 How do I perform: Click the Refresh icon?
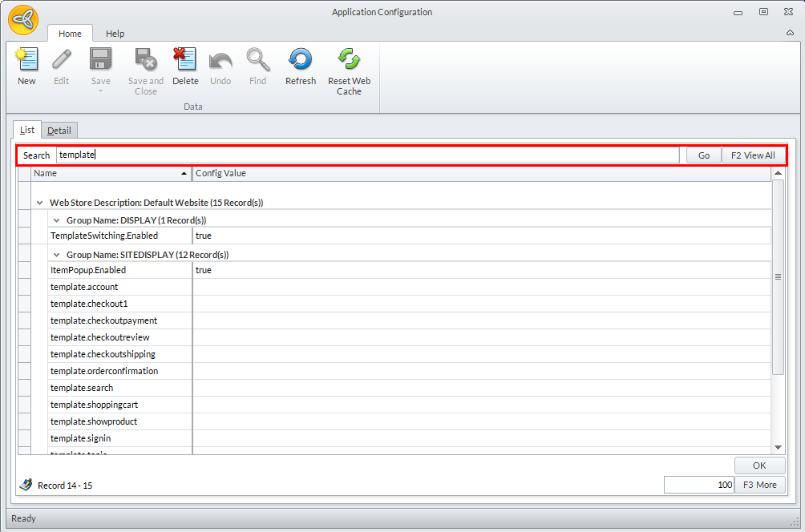coord(301,59)
